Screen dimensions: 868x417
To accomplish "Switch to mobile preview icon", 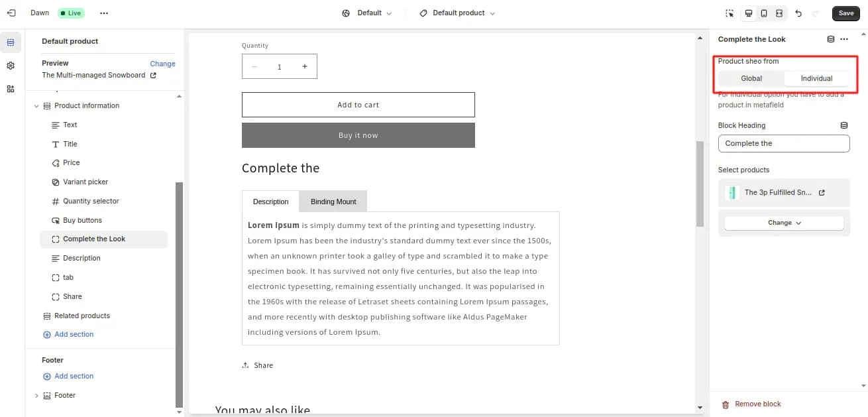I will coord(764,13).
